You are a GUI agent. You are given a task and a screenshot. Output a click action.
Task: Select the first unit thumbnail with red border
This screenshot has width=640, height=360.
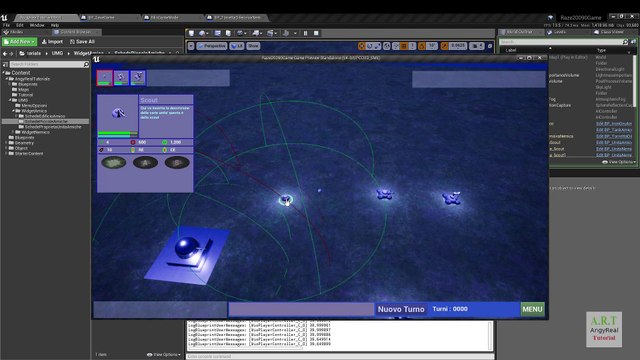[104, 78]
